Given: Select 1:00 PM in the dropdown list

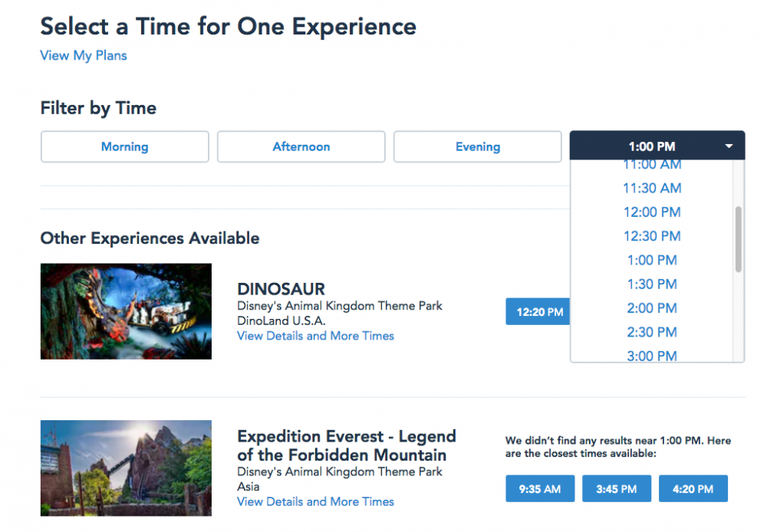Looking at the screenshot, I should [652, 260].
